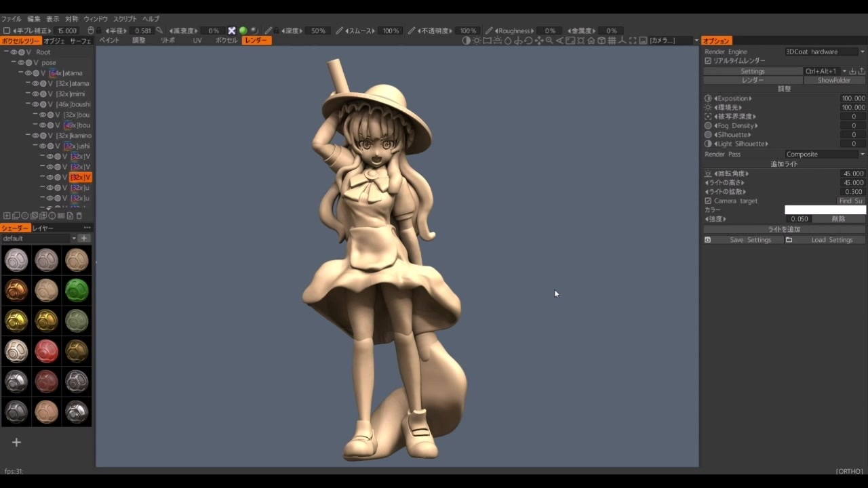868x488 pixels.
Task: Toggle the リアルタイムレンダー checkbox
Action: [708, 61]
